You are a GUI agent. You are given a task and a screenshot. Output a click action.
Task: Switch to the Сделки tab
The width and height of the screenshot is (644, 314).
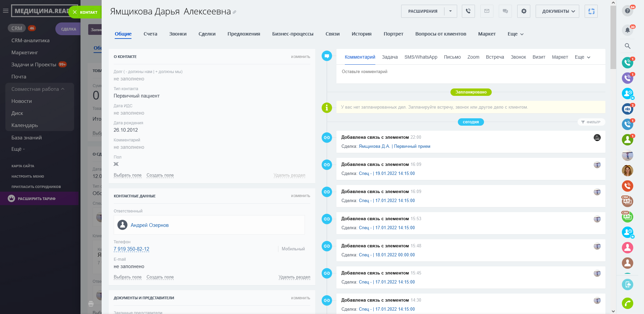[x=207, y=34]
